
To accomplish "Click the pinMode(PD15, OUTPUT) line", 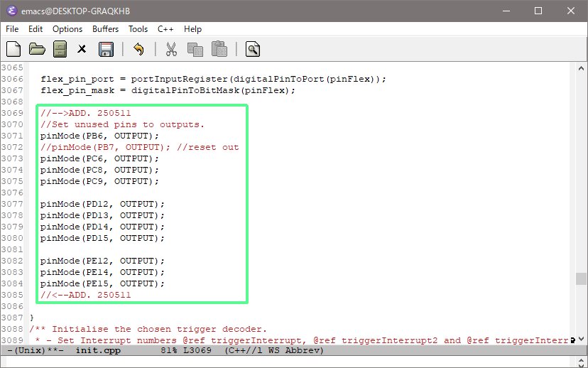I will tap(102, 238).
